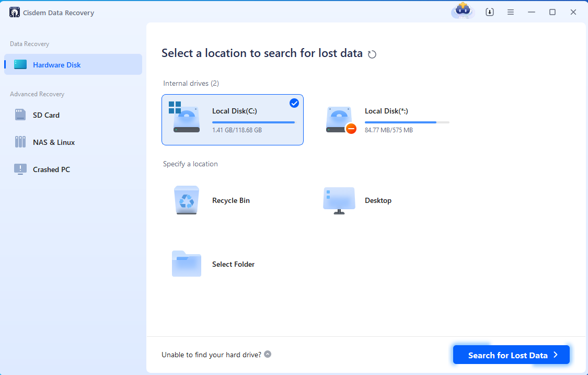This screenshot has height=375, width=588.
Task: Click Local Disk(*:) storage usage bar
Action: coord(407,122)
